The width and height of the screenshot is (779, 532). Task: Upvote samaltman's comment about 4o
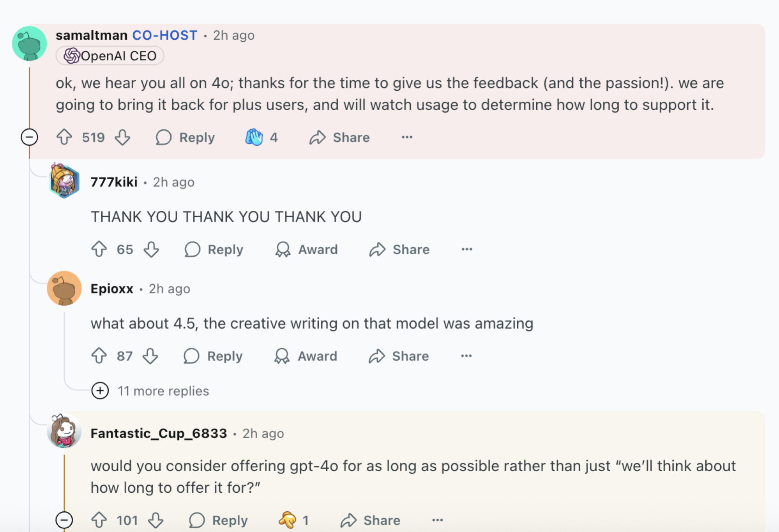tap(64, 137)
